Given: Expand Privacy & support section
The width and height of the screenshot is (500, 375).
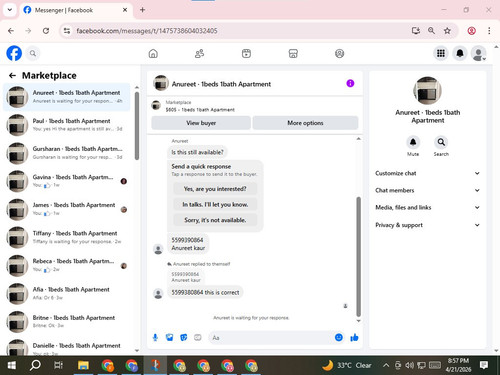Looking at the screenshot, I should pyautogui.click(x=428, y=225).
